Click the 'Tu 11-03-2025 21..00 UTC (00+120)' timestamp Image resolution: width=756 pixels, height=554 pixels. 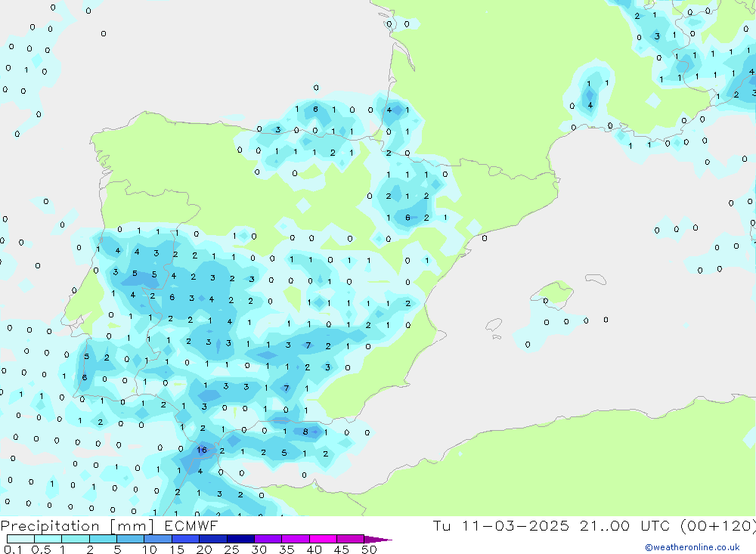[594, 526]
